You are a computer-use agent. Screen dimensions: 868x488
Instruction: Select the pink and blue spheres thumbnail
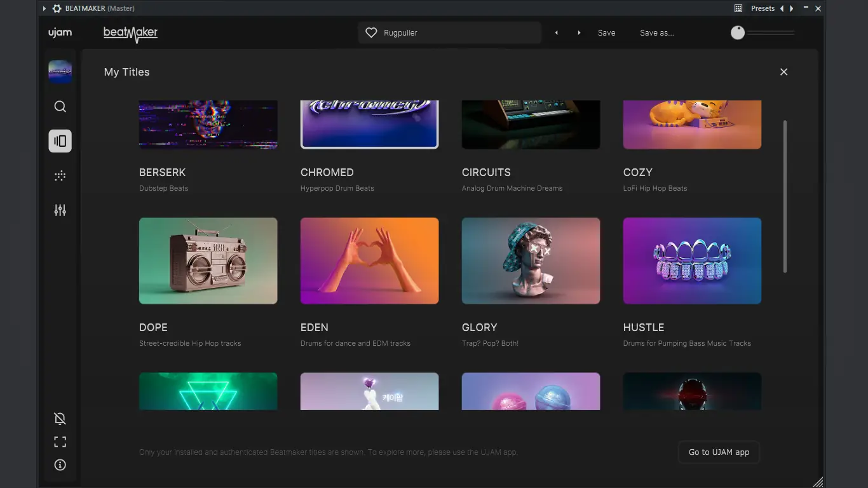(x=531, y=391)
